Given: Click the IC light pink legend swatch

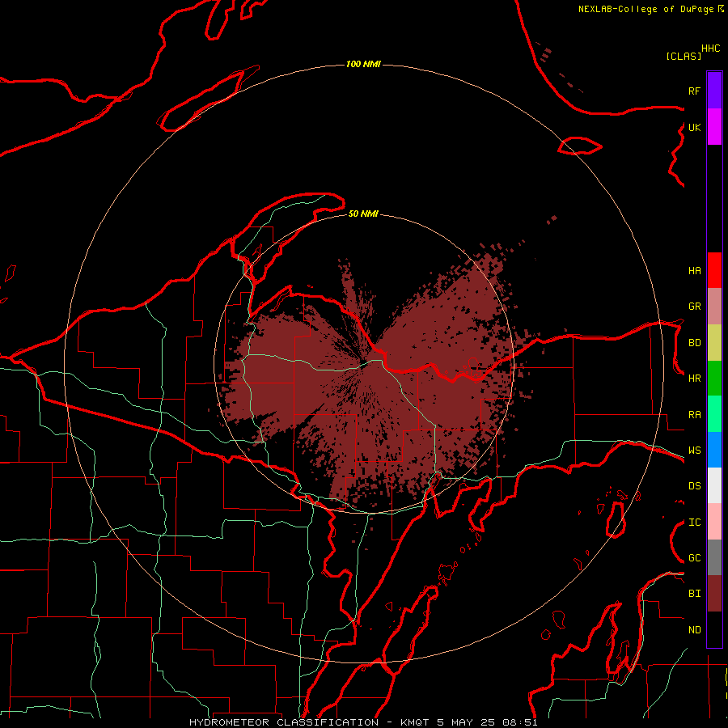Looking at the screenshot, I should (714, 522).
